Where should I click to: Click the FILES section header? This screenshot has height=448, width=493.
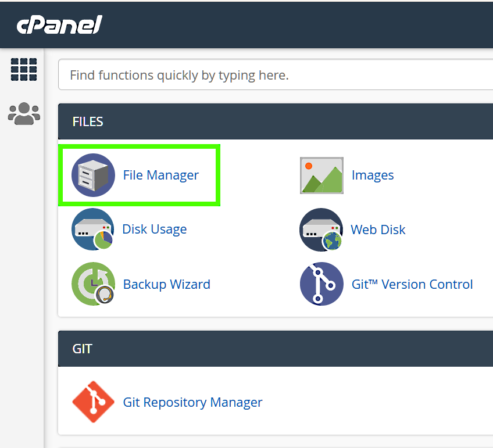point(88,121)
